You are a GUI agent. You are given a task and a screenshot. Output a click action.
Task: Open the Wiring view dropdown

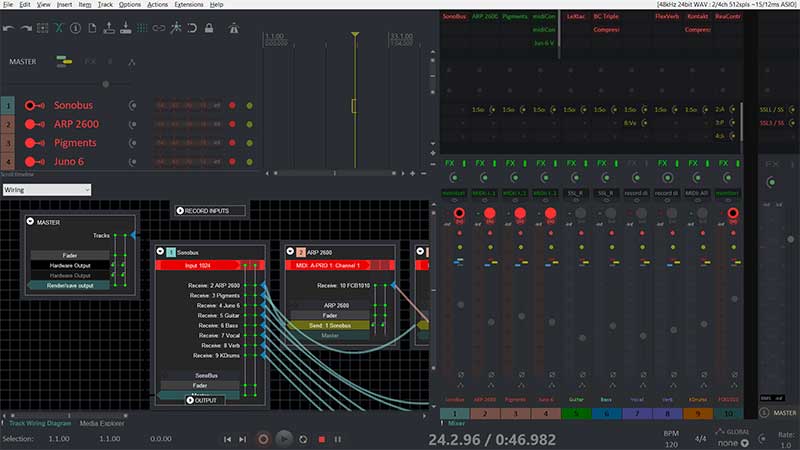click(x=46, y=189)
